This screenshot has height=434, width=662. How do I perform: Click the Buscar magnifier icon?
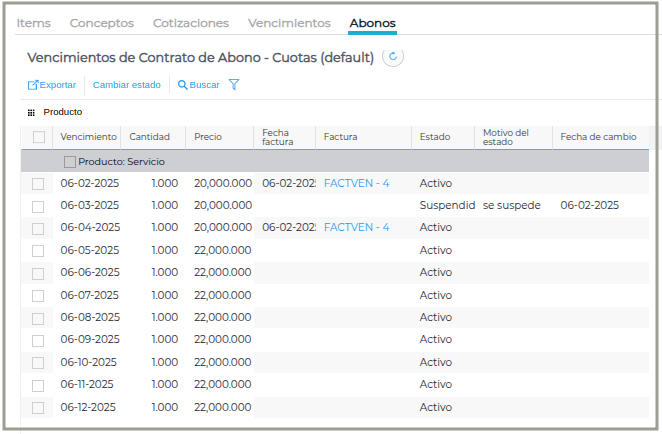pyautogui.click(x=182, y=85)
